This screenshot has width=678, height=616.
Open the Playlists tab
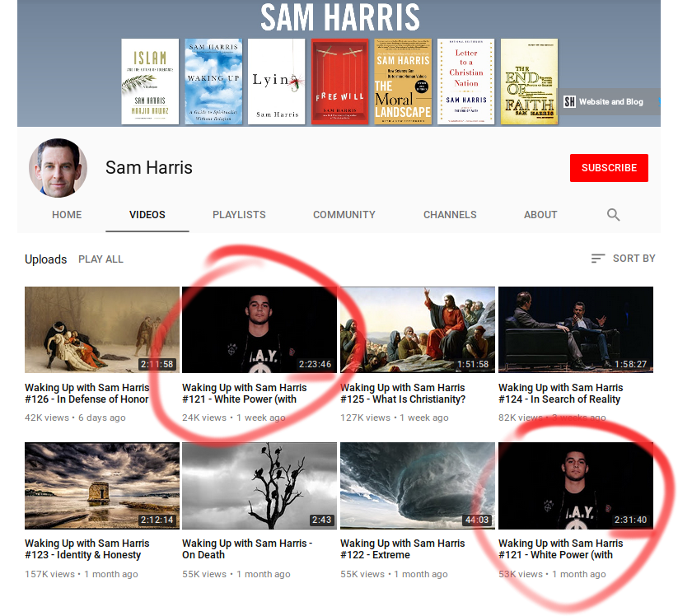[239, 215]
